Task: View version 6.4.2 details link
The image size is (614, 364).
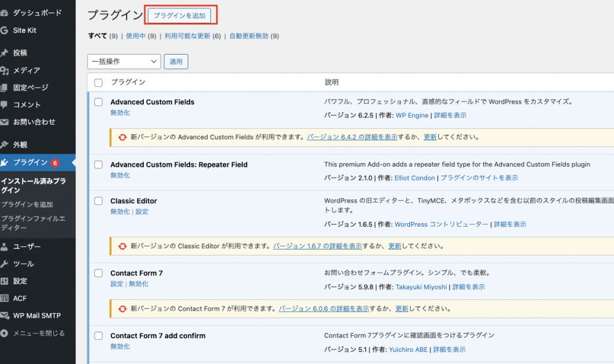Action: [x=352, y=137]
